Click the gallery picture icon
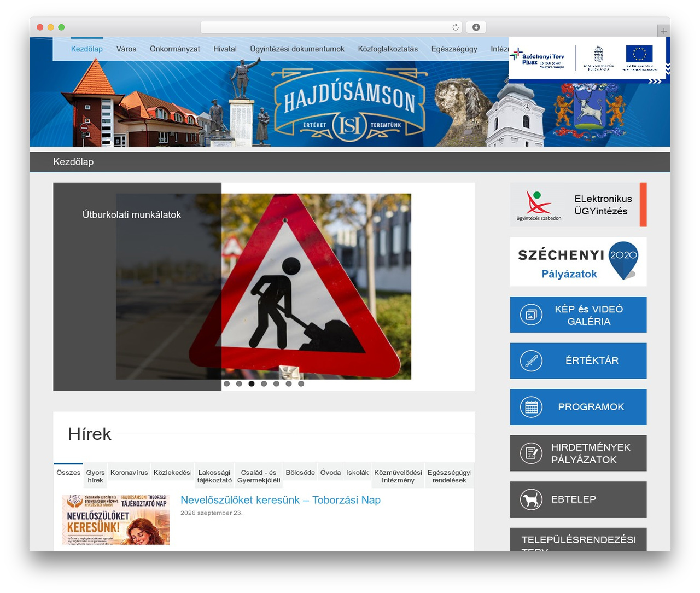This screenshot has height=593, width=700. (531, 315)
